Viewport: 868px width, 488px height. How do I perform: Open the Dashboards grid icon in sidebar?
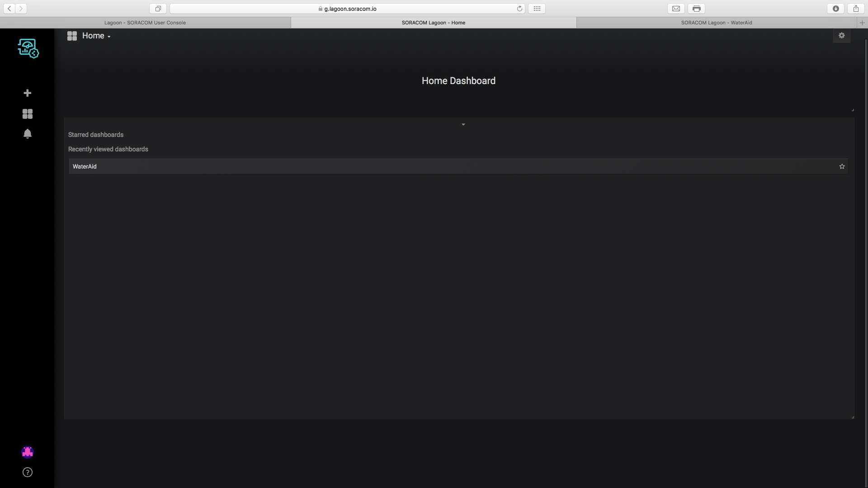coord(28,114)
